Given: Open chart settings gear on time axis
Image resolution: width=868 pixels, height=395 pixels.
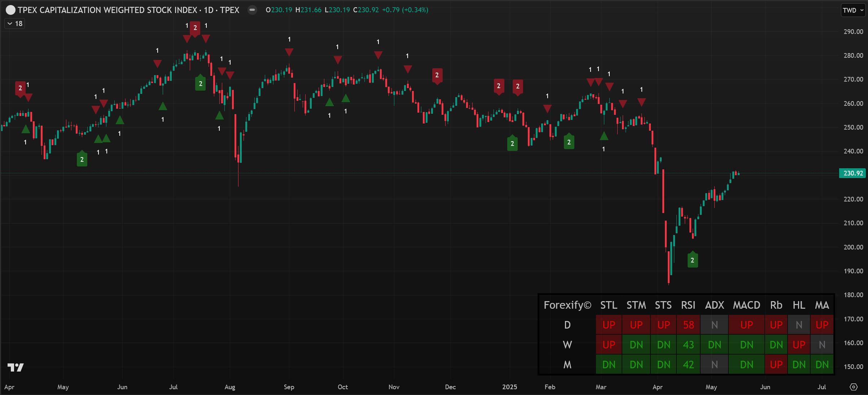Looking at the screenshot, I should 853,387.
